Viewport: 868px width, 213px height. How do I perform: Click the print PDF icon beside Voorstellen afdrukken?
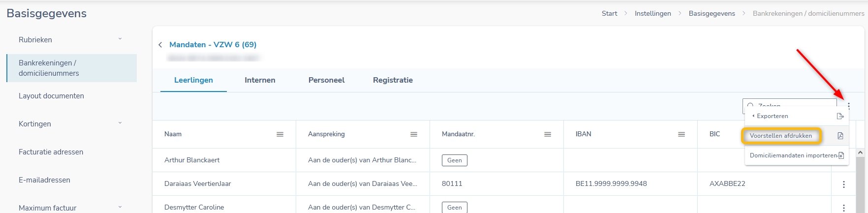coord(840,136)
